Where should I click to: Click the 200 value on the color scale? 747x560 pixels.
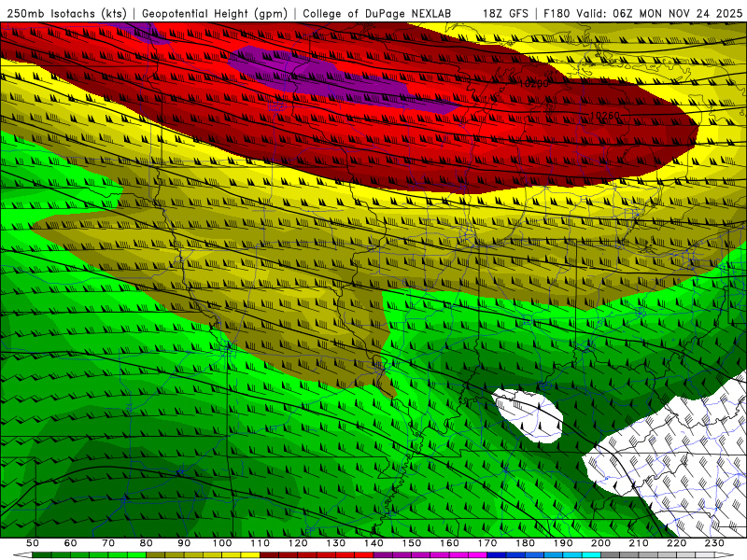click(x=601, y=543)
